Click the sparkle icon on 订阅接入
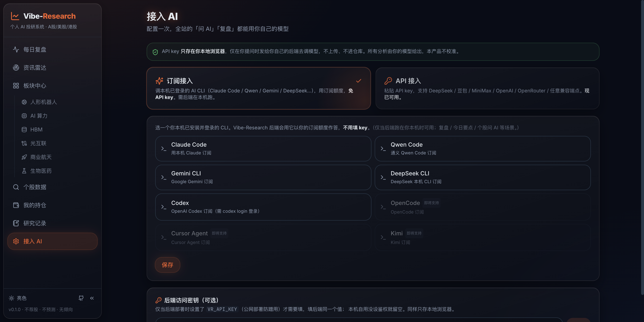 click(x=159, y=81)
